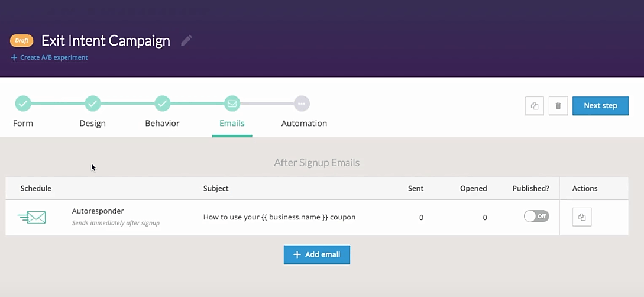Click the Autoresponder envelope icon
Image resolution: width=644 pixels, height=297 pixels.
tap(32, 217)
